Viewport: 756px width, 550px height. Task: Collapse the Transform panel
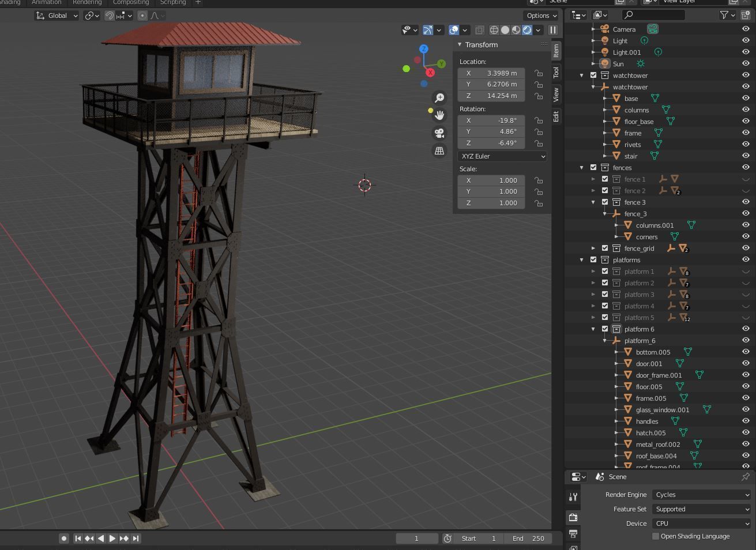coord(460,44)
